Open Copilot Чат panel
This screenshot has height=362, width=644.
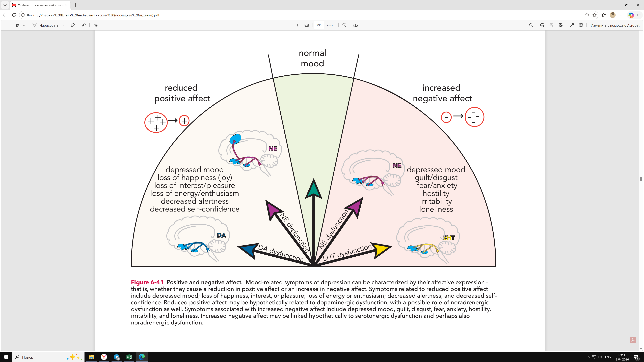point(635,15)
